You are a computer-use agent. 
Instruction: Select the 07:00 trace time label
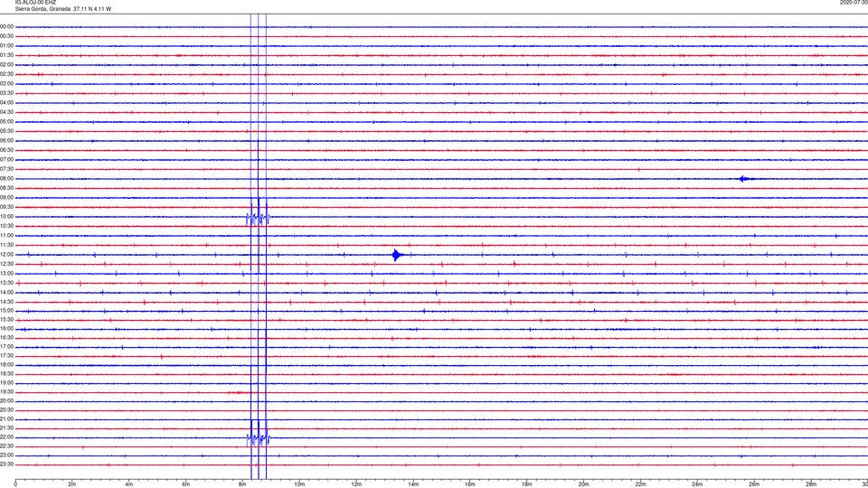coord(6,160)
